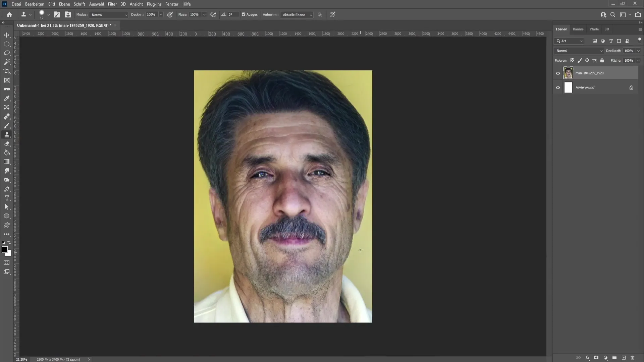
Task: Select the Magic Wand tool
Action: coord(7,62)
